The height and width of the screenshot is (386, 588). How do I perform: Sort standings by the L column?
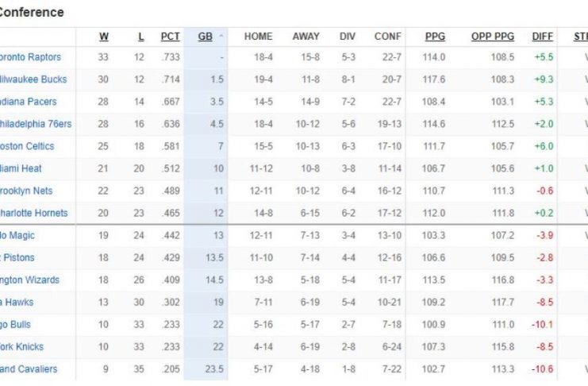[x=141, y=37]
